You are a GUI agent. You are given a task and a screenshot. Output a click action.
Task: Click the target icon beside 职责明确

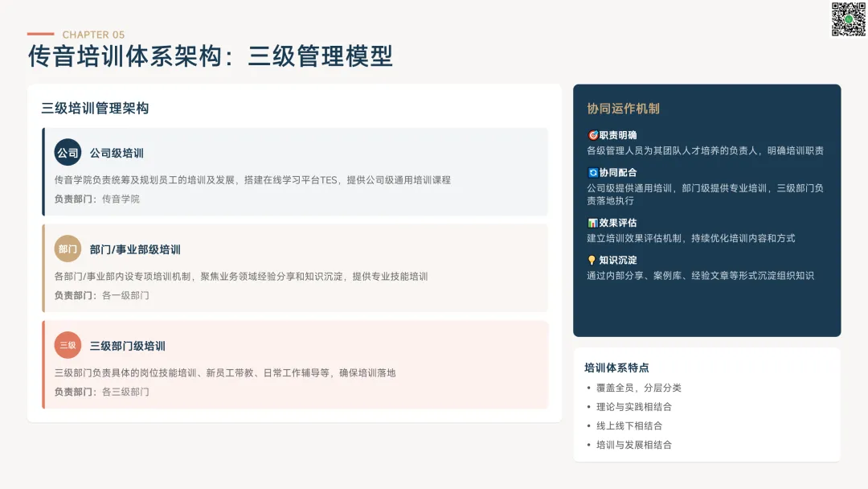592,135
